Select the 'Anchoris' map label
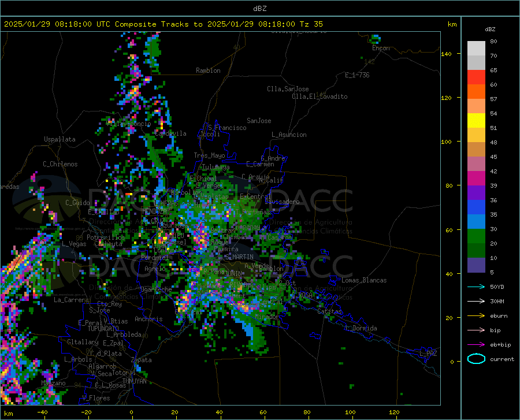 148,319
